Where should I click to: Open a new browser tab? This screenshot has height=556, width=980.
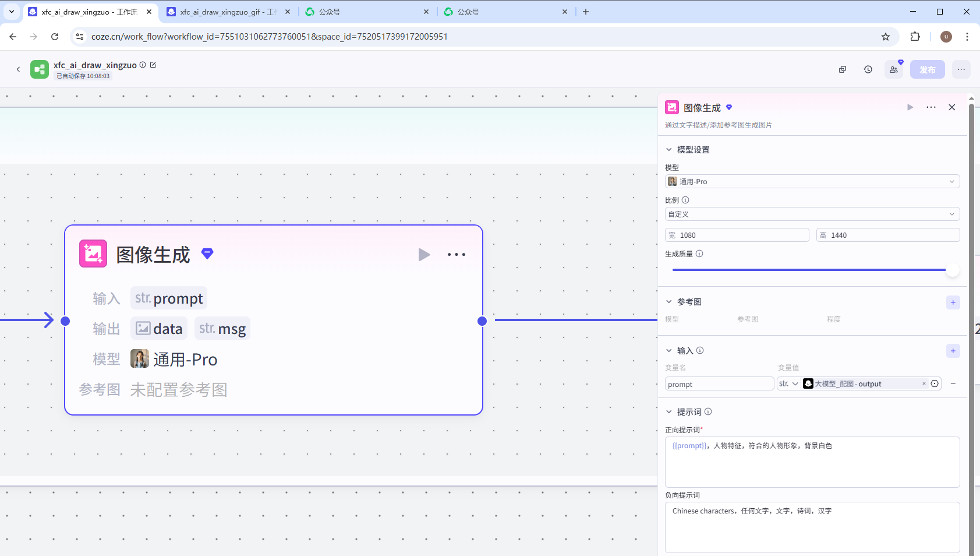(586, 12)
